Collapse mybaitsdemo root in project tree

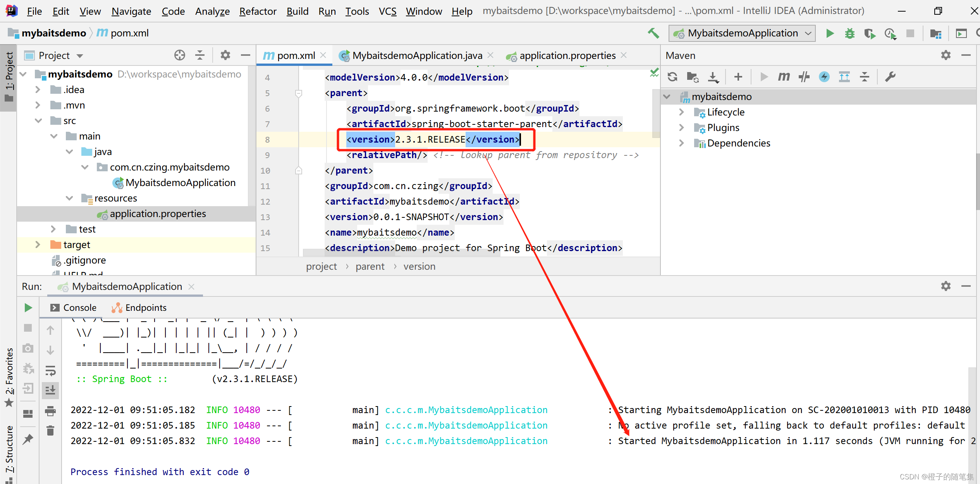23,74
